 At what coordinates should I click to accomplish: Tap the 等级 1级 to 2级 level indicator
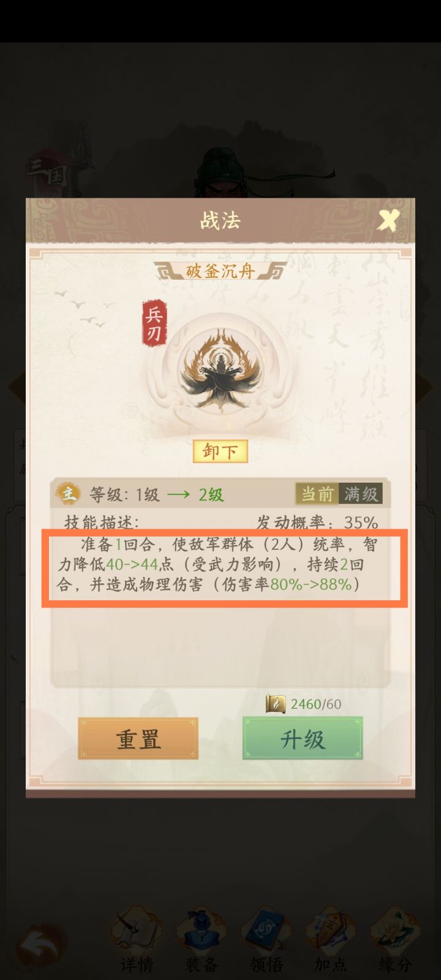point(157,494)
